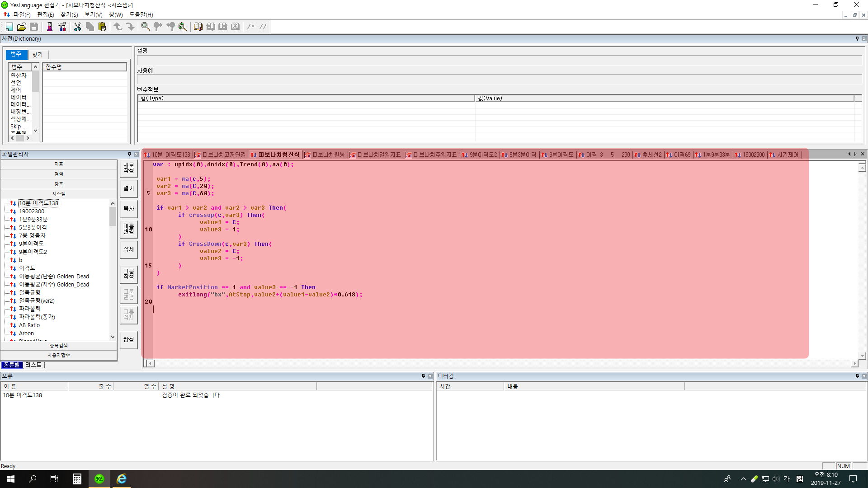Click the open file folder icon
This screenshot has height=488, width=868.
coord(21,27)
